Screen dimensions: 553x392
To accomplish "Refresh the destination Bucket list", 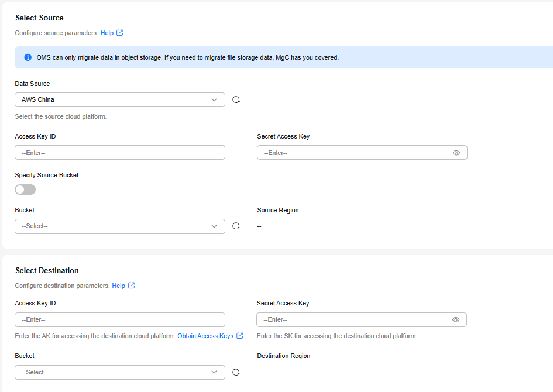I will click(x=236, y=372).
